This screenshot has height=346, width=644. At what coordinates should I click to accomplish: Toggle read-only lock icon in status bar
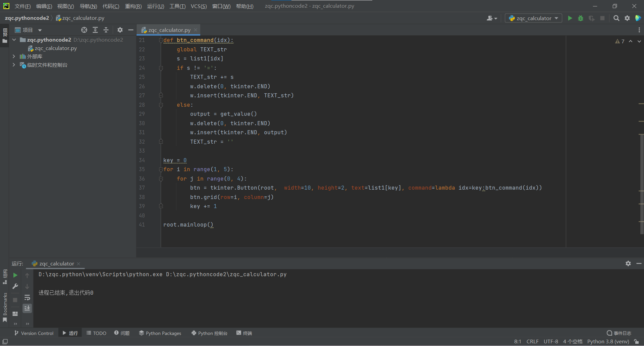coord(636,342)
